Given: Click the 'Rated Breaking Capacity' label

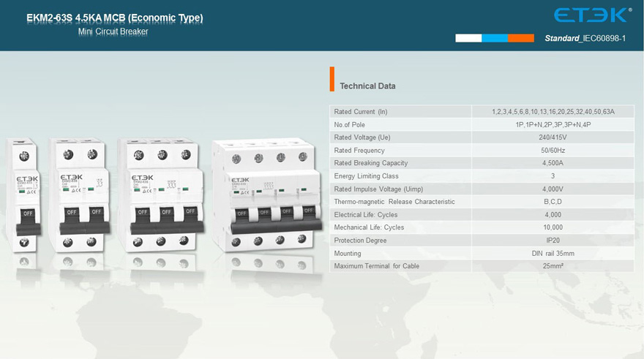Looking at the screenshot, I should click(371, 163).
